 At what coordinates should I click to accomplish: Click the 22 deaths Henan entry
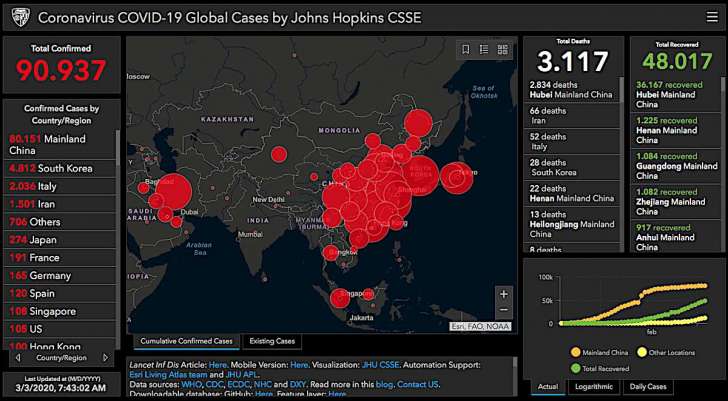572,194
